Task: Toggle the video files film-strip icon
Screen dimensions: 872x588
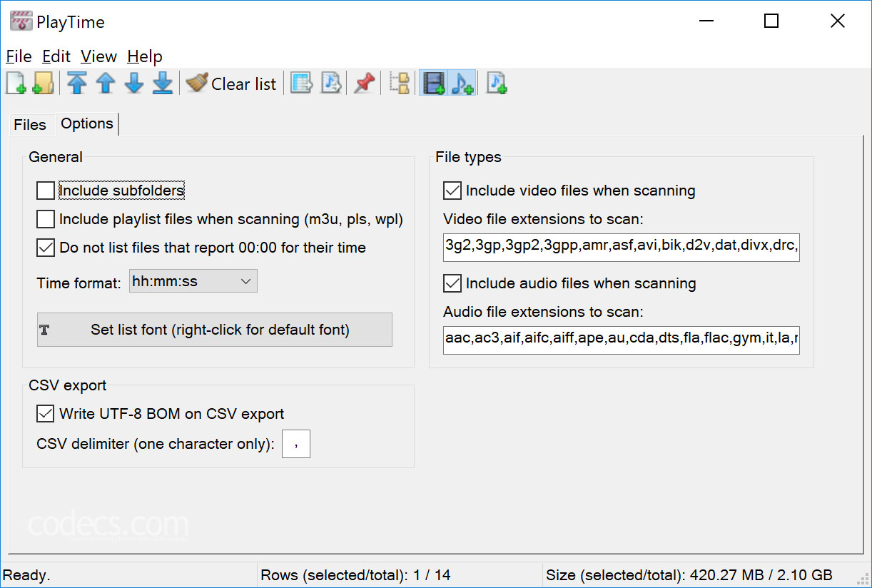Action: click(434, 83)
